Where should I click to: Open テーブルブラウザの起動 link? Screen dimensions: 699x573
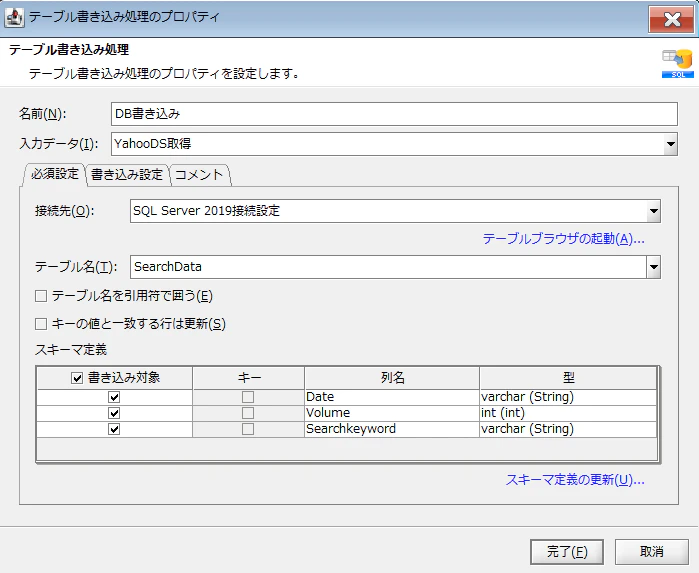coord(563,239)
